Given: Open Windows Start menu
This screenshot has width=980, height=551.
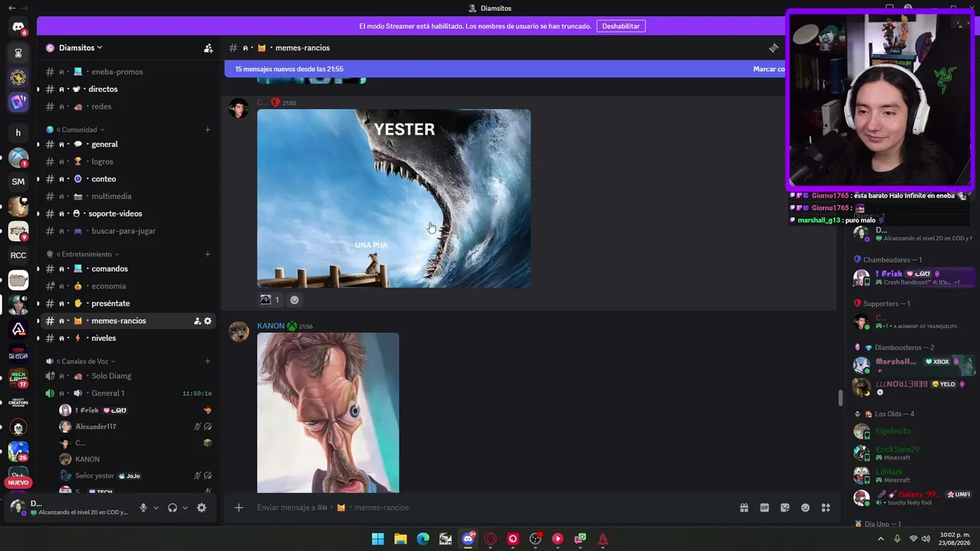Looking at the screenshot, I should (x=377, y=539).
